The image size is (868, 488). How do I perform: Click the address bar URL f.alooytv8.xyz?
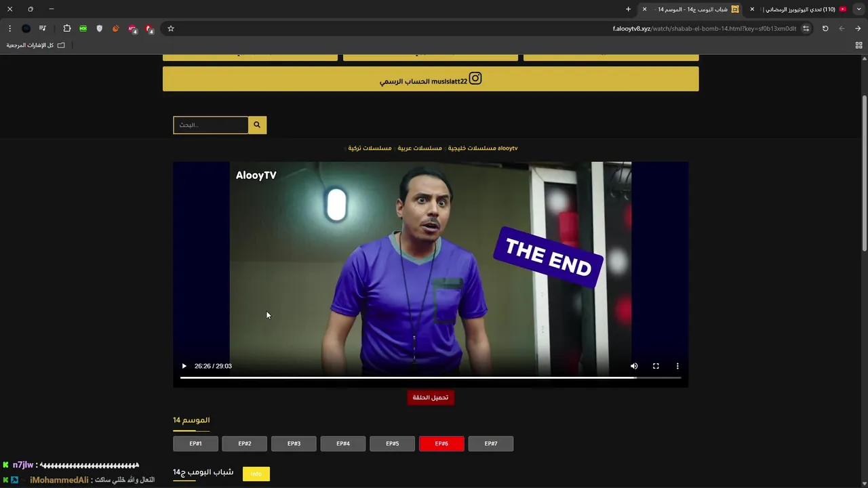705,28
